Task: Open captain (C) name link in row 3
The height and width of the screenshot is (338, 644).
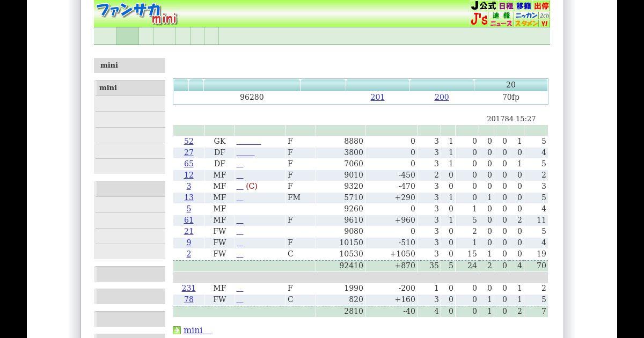Action: coord(240,186)
